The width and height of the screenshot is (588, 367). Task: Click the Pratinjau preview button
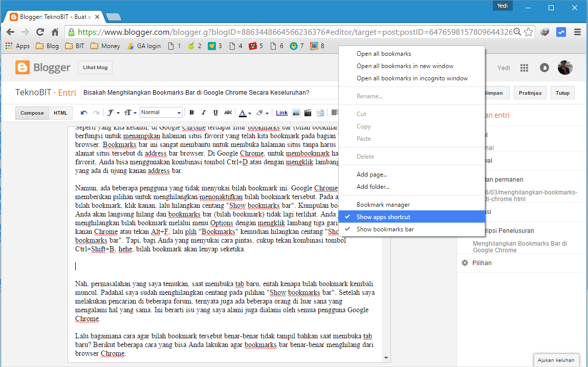[530, 93]
